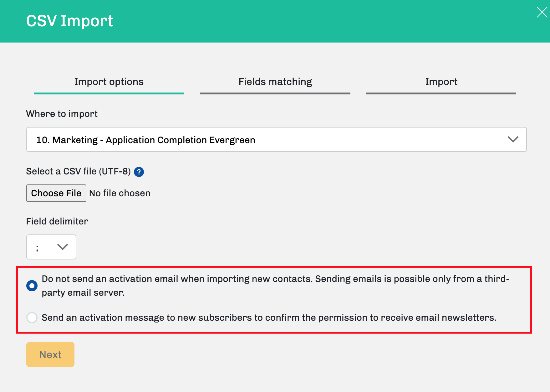This screenshot has height=392, width=550.
Task: Expand the Field delimiter dropdown
Action: (x=51, y=247)
